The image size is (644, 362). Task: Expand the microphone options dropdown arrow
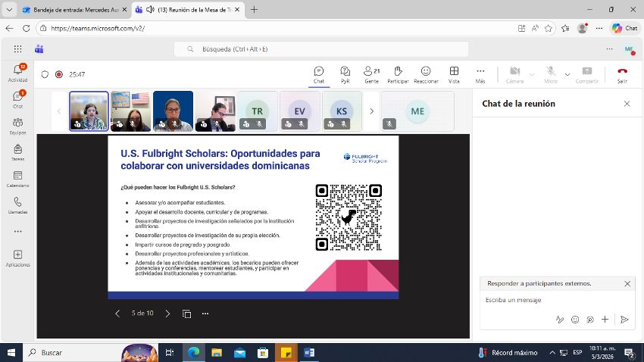[567, 74]
